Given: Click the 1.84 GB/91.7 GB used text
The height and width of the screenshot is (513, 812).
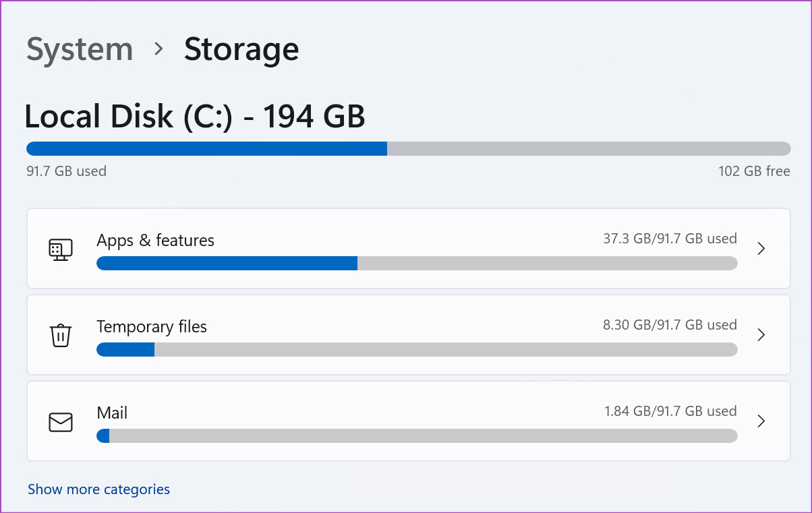Looking at the screenshot, I should click(670, 411).
